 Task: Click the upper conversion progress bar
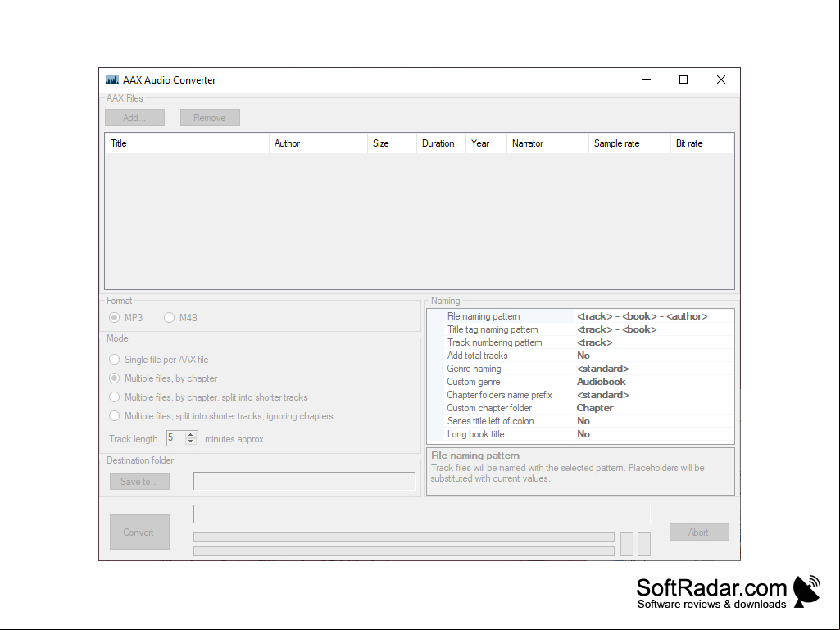click(404, 537)
